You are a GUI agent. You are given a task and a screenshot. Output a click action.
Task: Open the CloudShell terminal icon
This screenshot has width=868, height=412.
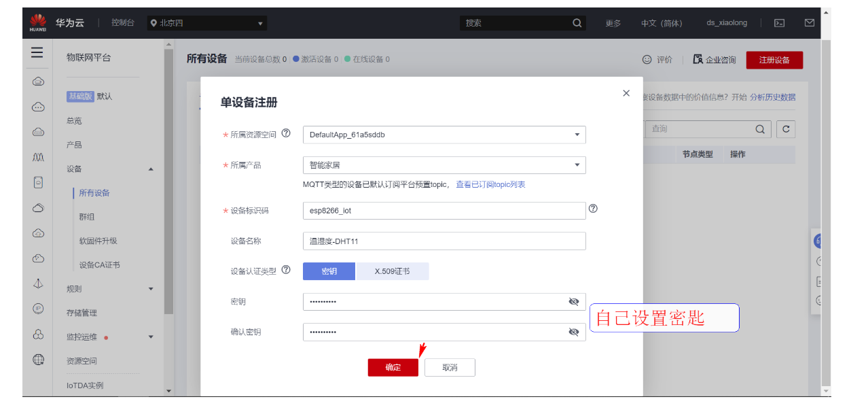click(x=780, y=23)
